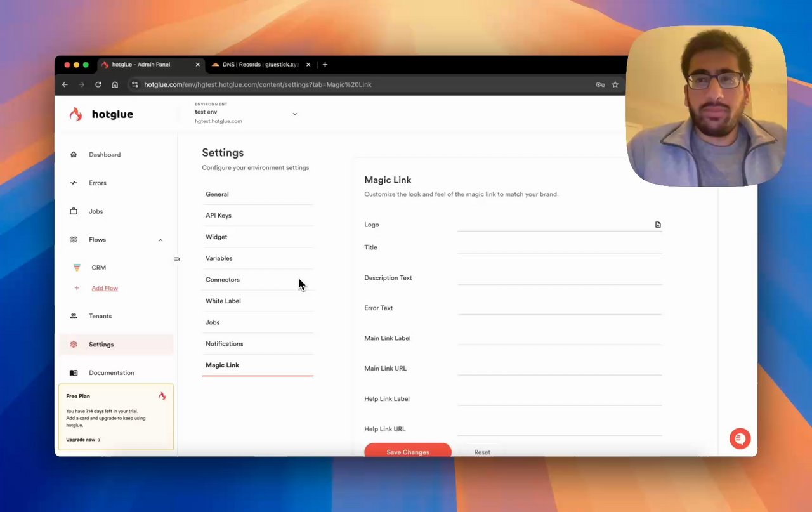Click the browser forward arrow

point(81,84)
